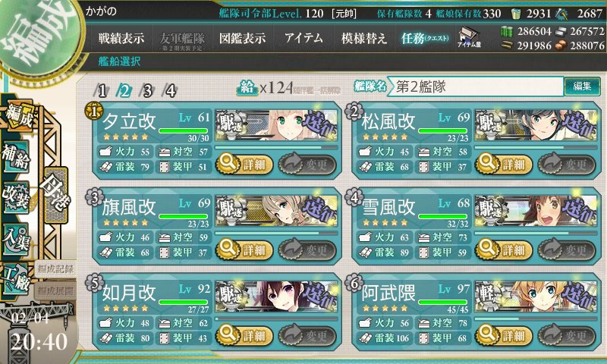Switch to fleet tab 1
This screenshot has height=364, width=607.
(x=102, y=91)
